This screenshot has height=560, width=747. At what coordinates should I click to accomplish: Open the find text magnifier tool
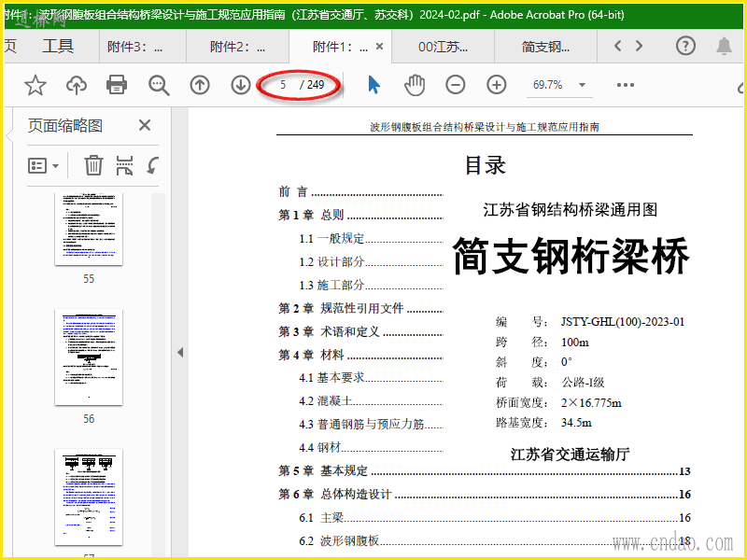[159, 85]
